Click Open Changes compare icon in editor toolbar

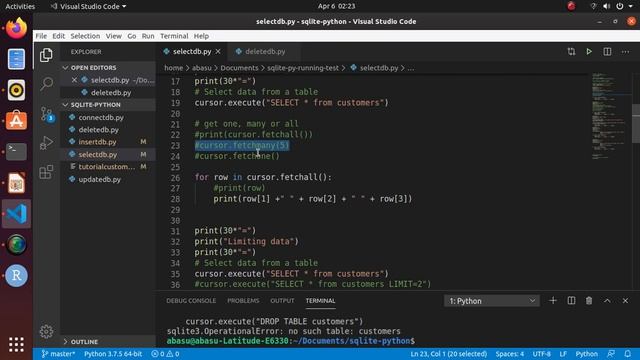point(571,51)
